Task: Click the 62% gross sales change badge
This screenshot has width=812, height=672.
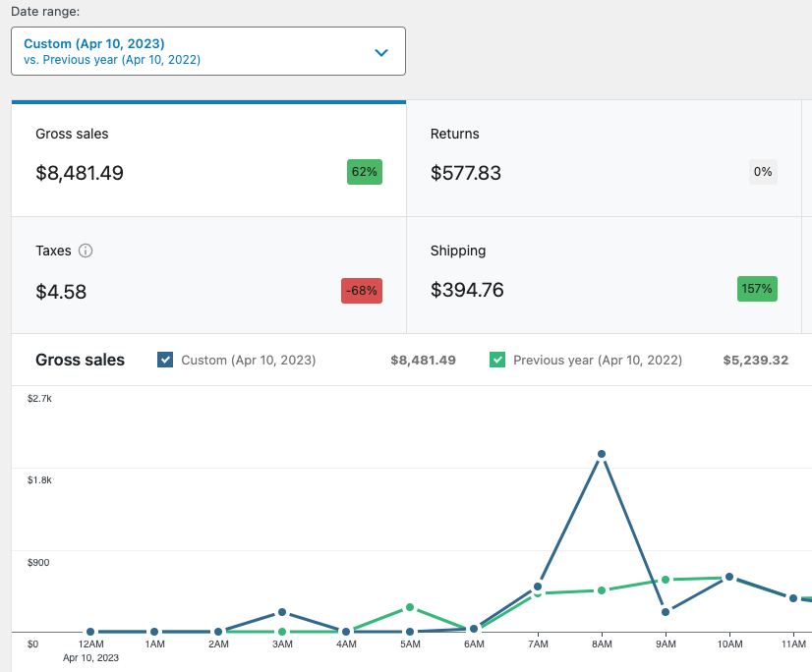Action: pyautogui.click(x=365, y=172)
